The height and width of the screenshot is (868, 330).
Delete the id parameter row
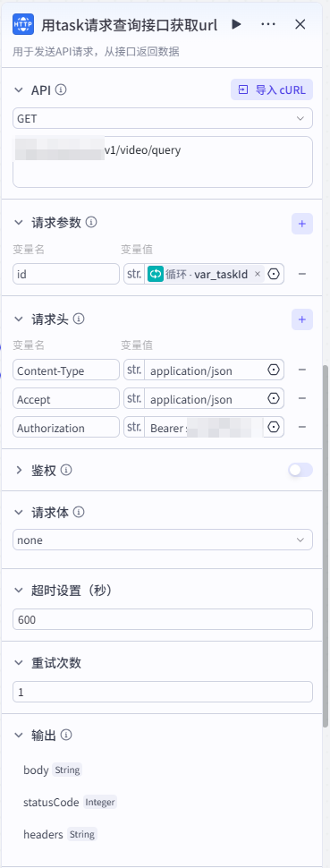click(302, 274)
